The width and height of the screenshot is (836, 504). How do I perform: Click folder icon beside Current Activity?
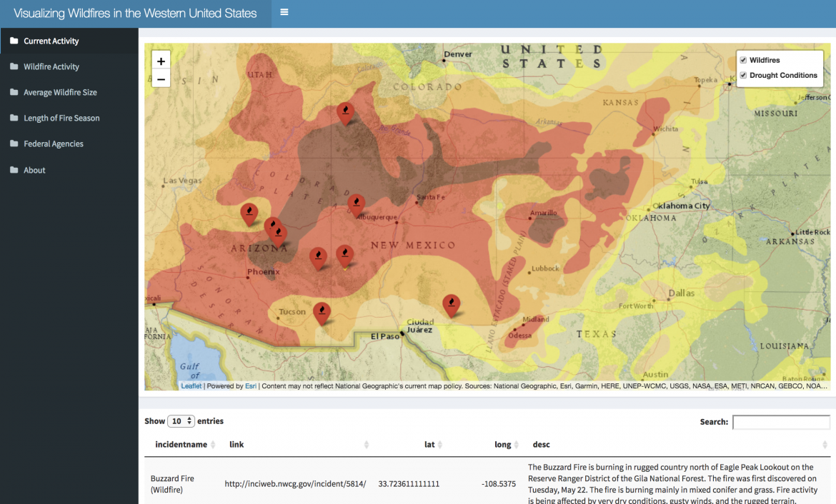pyautogui.click(x=14, y=41)
